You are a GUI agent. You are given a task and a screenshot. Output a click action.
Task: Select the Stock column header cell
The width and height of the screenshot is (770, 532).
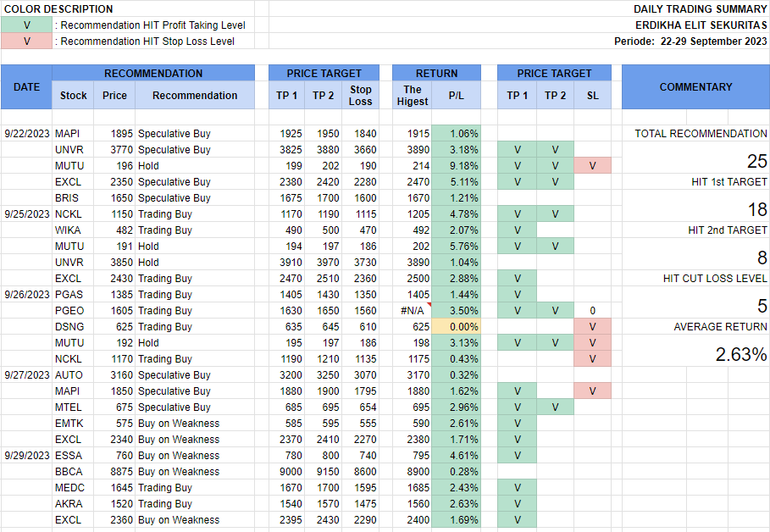(73, 96)
